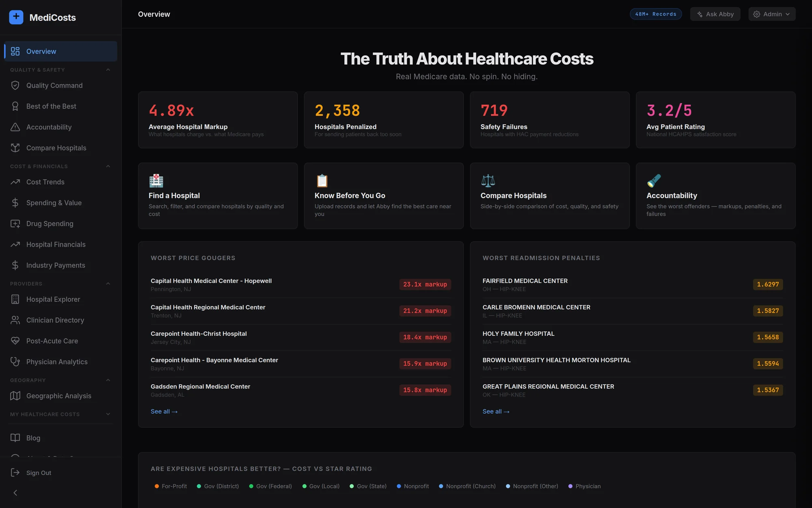Toggle the Physician legend item
The width and height of the screenshot is (812, 508).
585,486
